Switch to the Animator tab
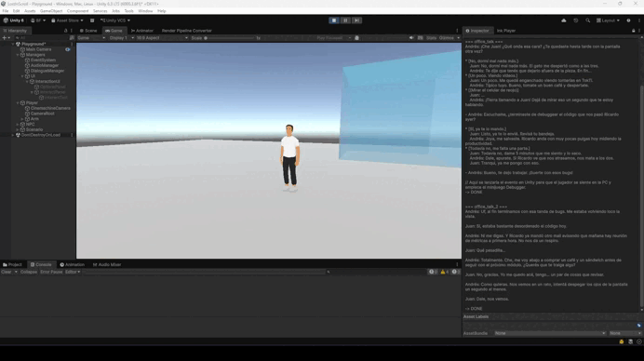 (142, 31)
